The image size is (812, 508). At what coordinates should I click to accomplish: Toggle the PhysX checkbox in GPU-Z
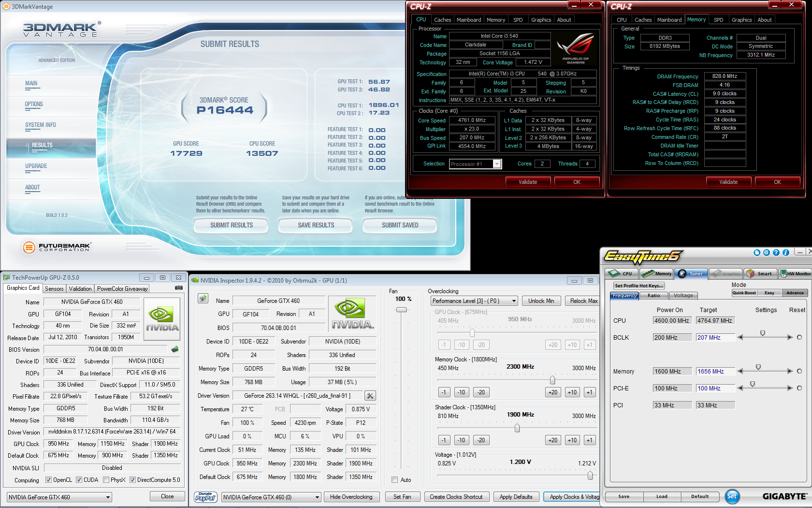point(106,480)
